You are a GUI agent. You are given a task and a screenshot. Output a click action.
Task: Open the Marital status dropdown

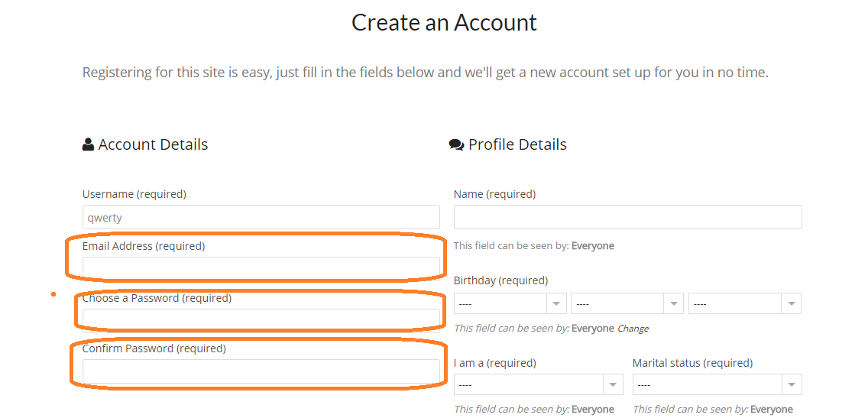point(717,384)
